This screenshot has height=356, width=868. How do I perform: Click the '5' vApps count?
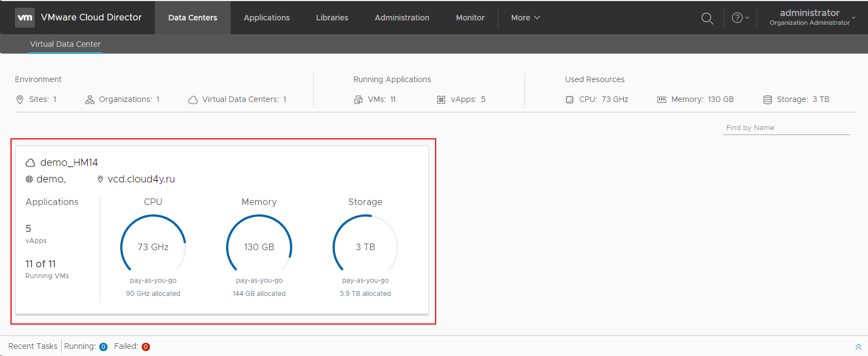[29, 229]
